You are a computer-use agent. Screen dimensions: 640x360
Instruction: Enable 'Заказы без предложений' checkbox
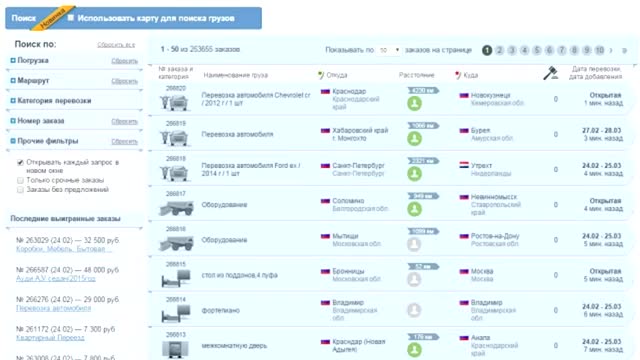click(20, 189)
